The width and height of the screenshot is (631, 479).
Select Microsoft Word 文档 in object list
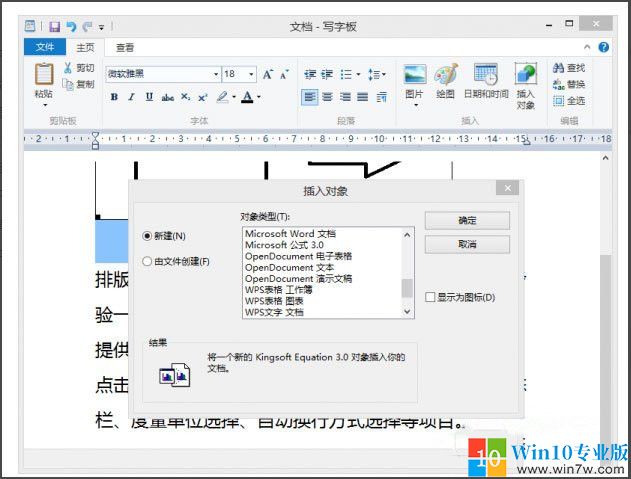click(290, 233)
